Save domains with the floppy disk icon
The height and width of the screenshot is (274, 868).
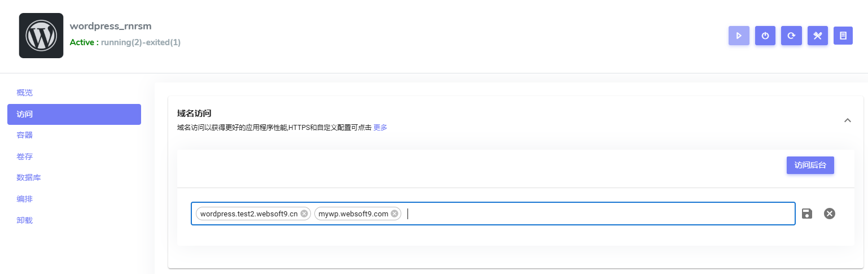(807, 214)
